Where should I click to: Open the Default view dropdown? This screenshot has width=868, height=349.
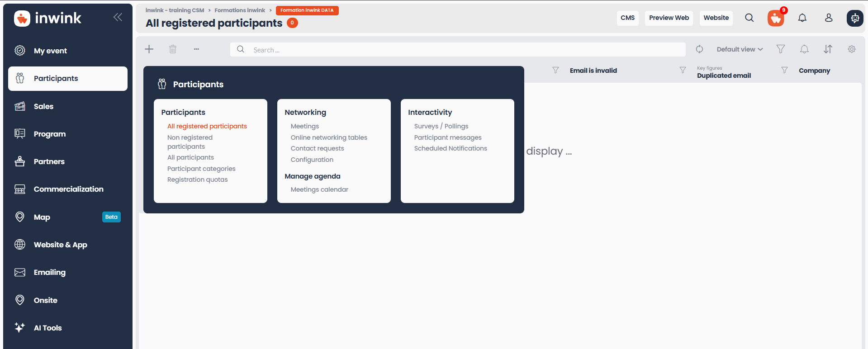740,49
